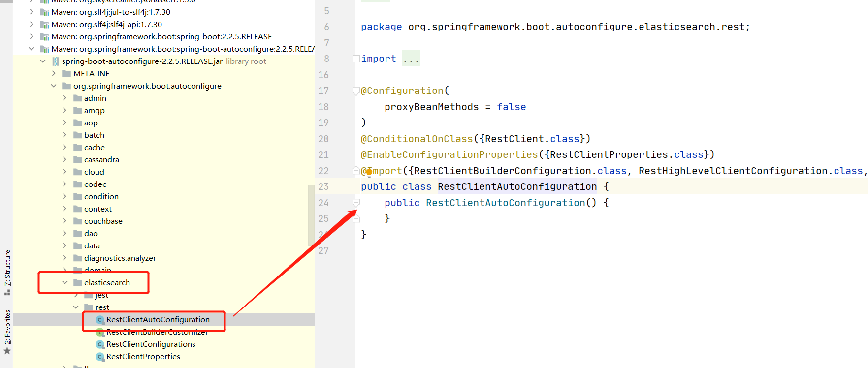868x368 pixels.
Task: Click the amqp folder icon
Action: click(x=77, y=111)
